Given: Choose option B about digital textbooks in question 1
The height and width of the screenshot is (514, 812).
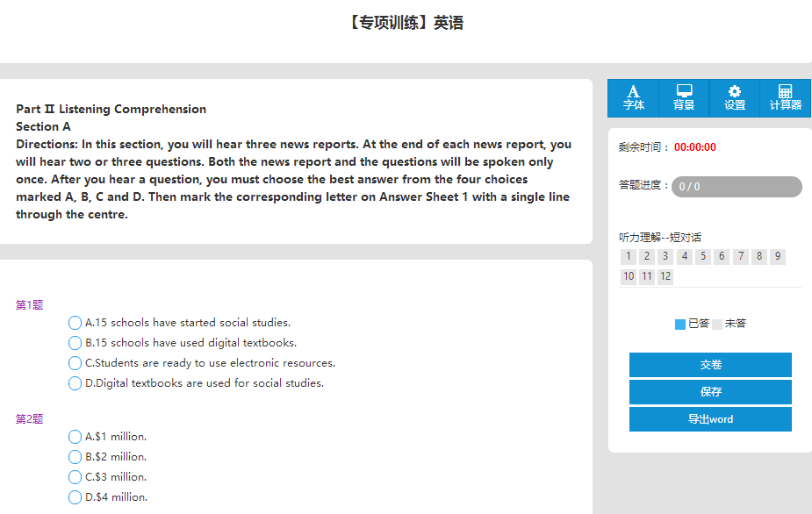Looking at the screenshot, I should point(75,343).
